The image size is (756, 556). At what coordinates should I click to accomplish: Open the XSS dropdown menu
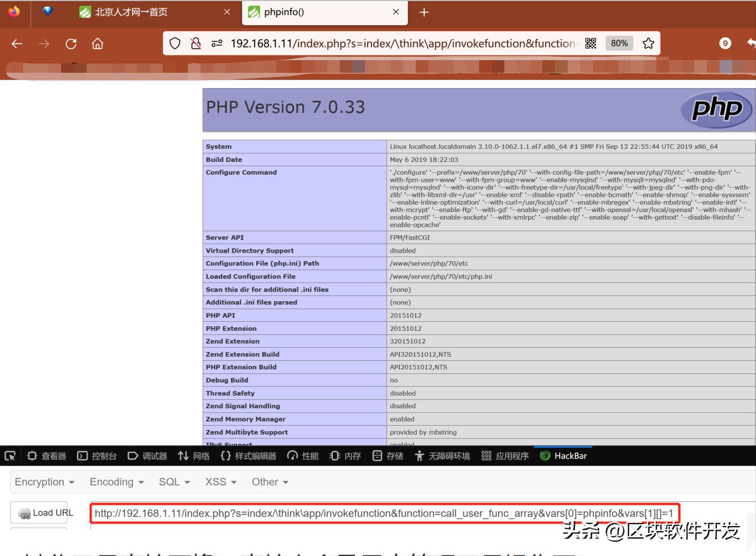(x=221, y=482)
